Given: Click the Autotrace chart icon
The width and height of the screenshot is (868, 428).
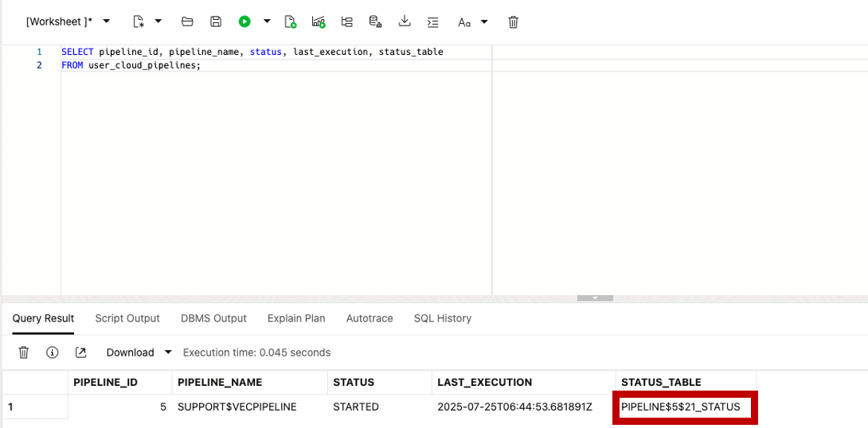Looking at the screenshot, I should [x=319, y=21].
